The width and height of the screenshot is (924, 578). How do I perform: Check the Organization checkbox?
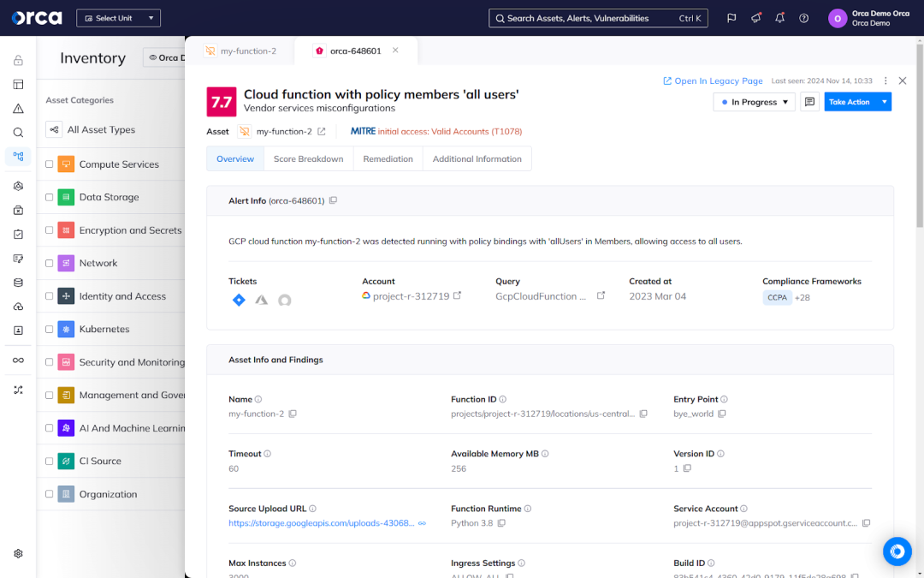pos(50,494)
